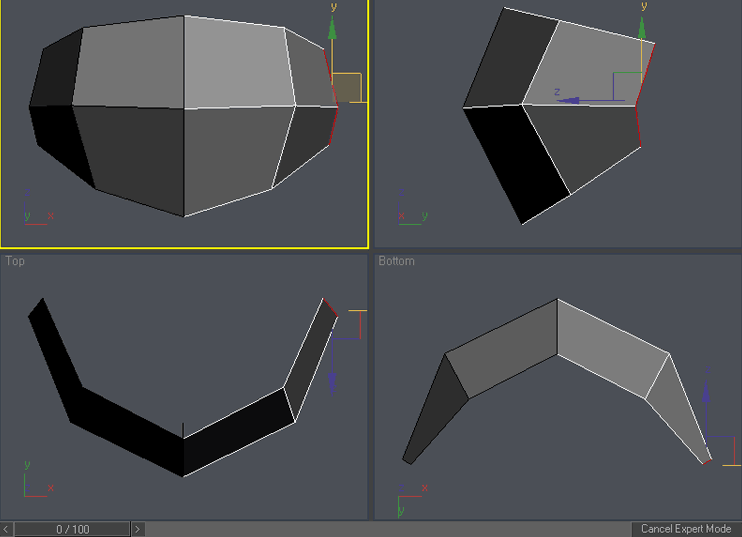Advance a frame with the time slider right arrow

click(138, 529)
